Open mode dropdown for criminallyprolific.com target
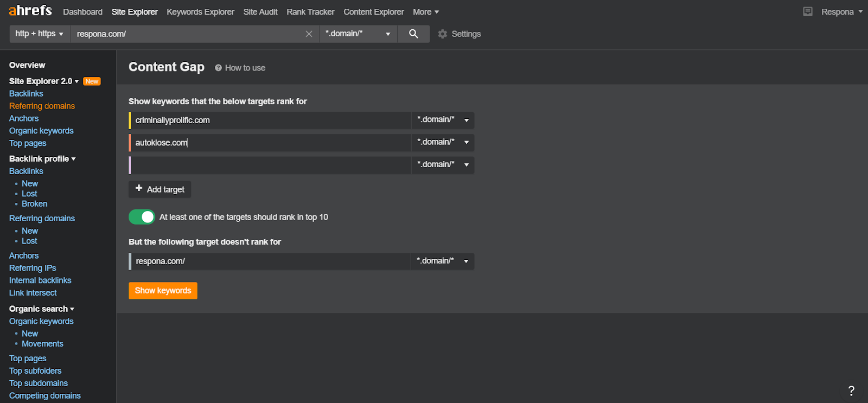868x403 pixels. click(443, 120)
